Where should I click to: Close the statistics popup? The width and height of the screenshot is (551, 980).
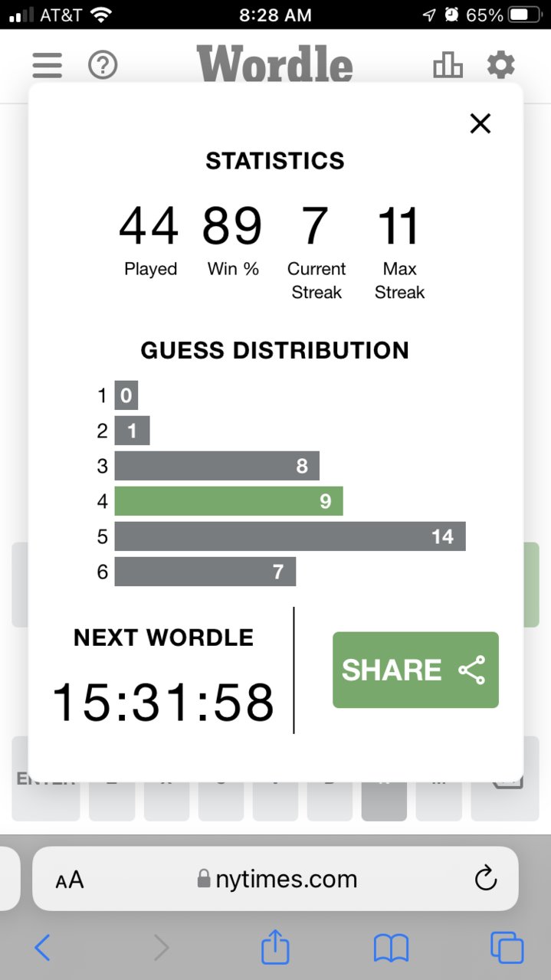click(x=480, y=123)
